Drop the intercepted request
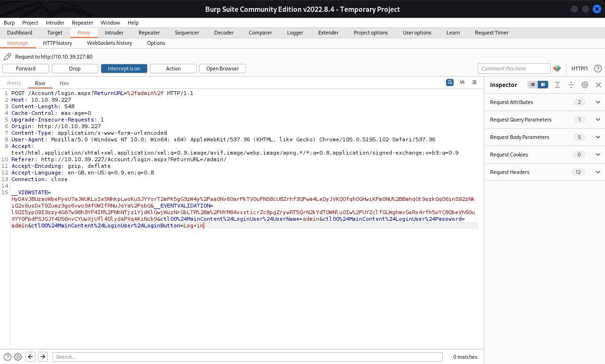The width and height of the screenshot is (605, 364). click(x=75, y=69)
